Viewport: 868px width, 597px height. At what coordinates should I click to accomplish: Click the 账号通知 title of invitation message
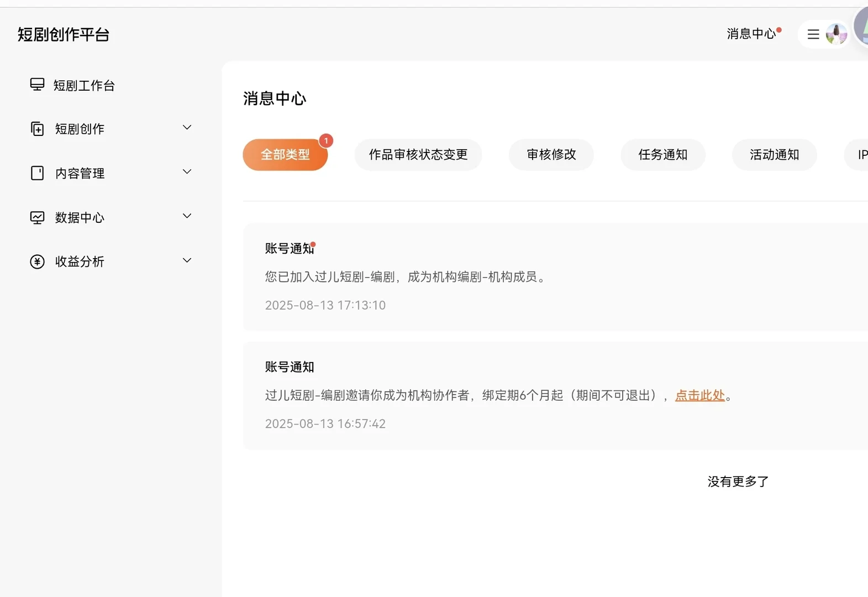click(290, 367)
